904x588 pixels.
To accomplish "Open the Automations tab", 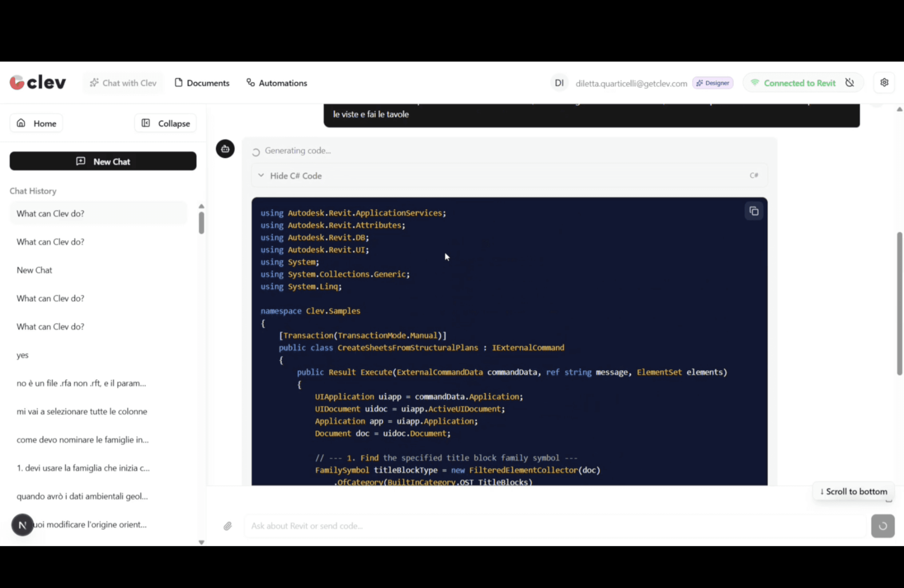I will coord(277,83).
